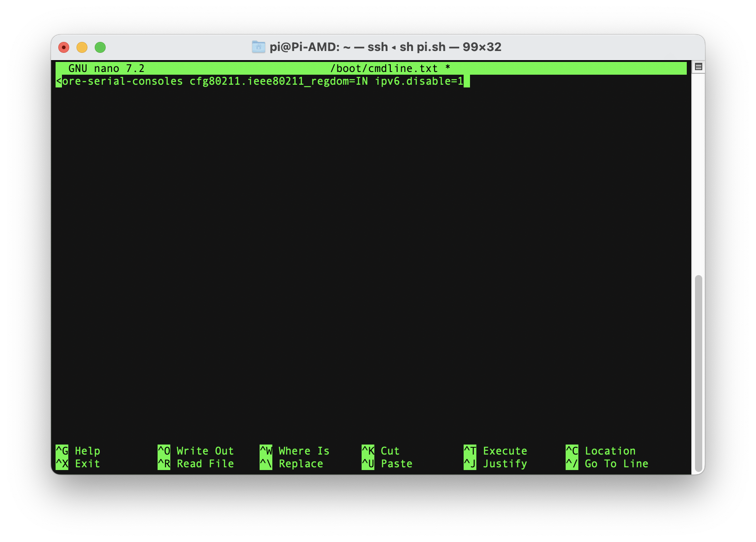
Task: Click the ^O Write Out key indicator
Action: point(164,451)
